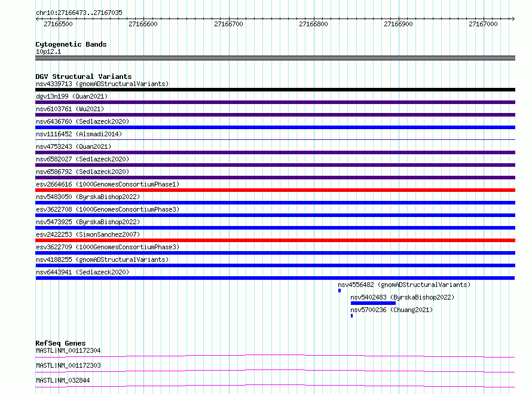Click ruler position 27166900
532x394 pixels.
click(398, 24)
